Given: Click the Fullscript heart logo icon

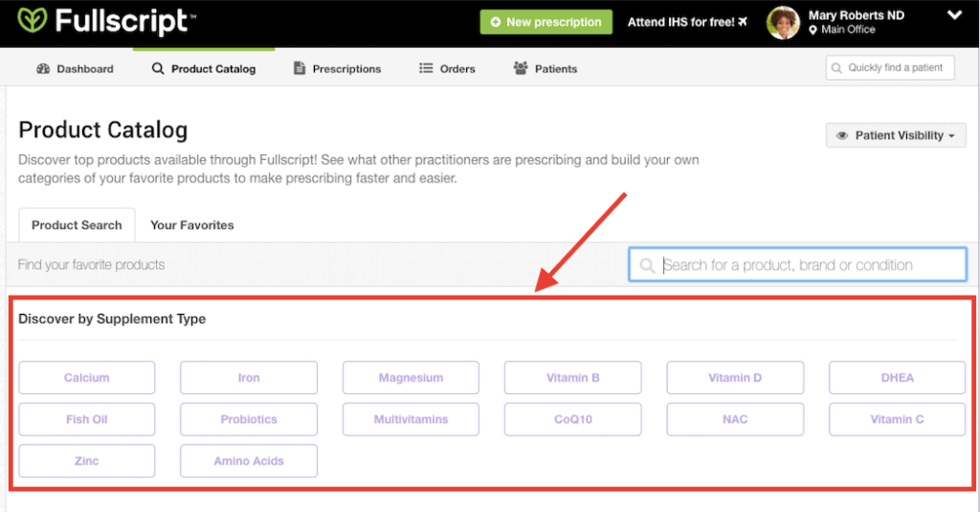Looking at the screenshot, I should pyautogui.click(x=33, y=21).
